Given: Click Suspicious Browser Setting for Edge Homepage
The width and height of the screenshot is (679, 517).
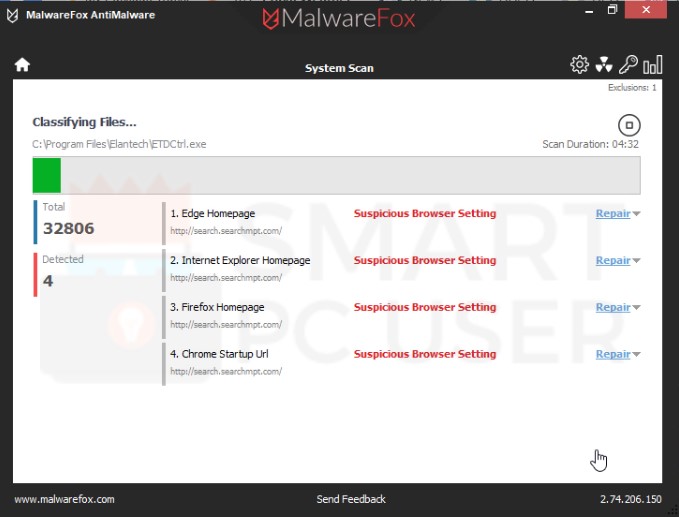Looking at the screenshot, I should click(x=425, y=213).
